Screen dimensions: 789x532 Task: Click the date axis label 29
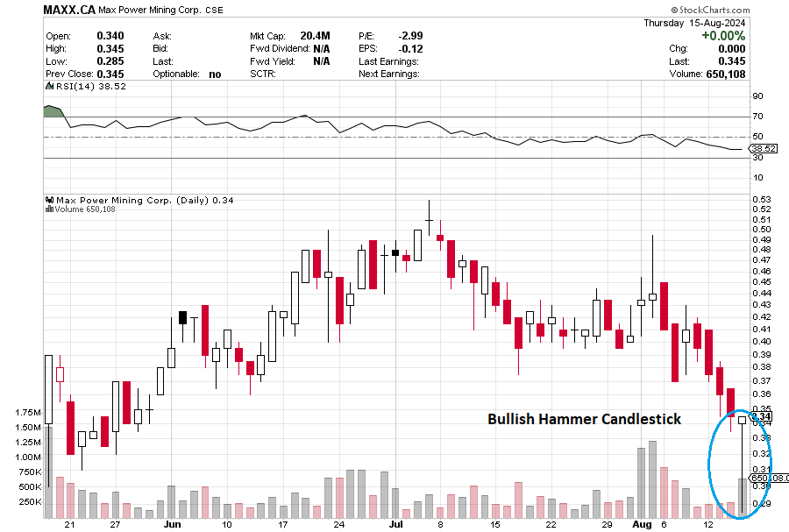(x=607, y=524)
